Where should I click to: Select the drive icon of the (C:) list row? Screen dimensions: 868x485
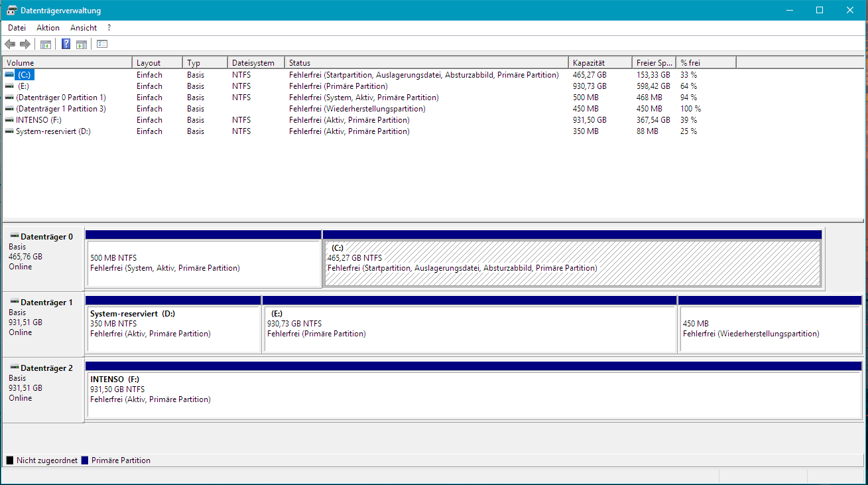coord(9,75)
